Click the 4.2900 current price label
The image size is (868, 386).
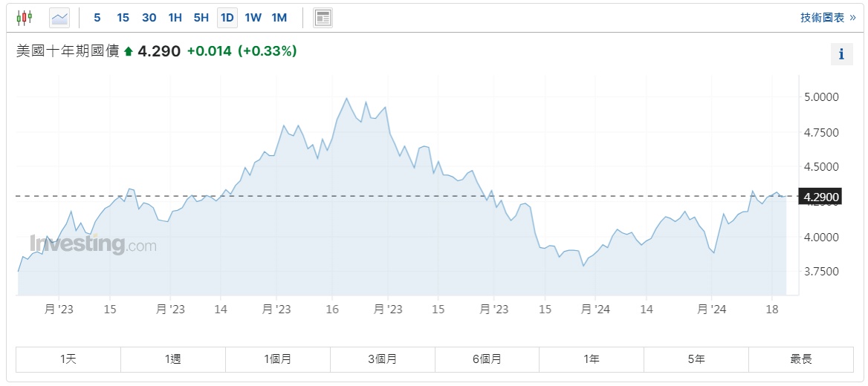pos(820,197)
